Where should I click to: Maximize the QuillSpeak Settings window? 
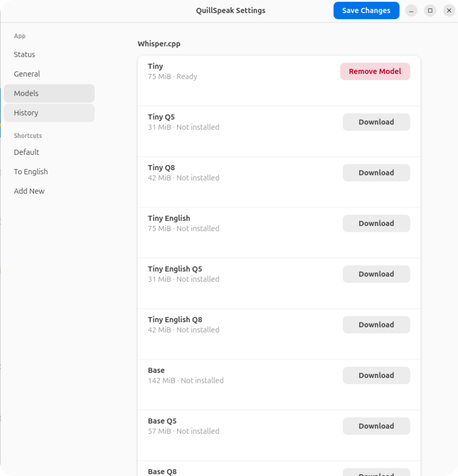(x=430, y=10)
